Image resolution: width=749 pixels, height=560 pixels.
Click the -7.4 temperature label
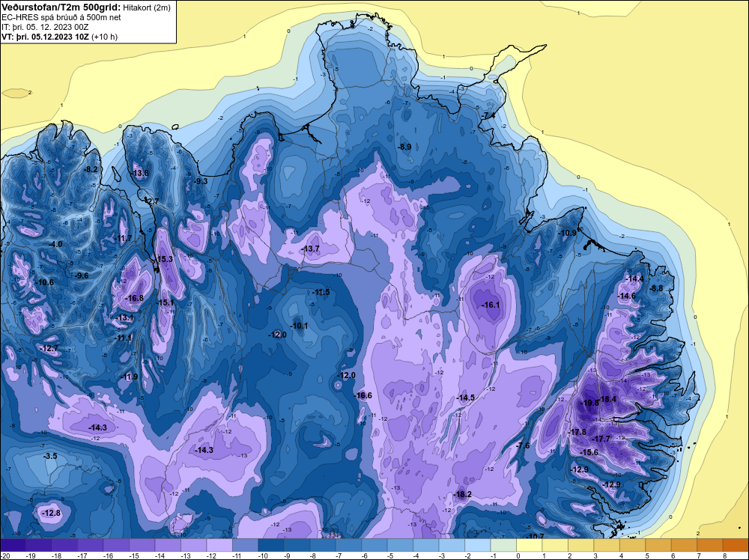click(488, 116)
